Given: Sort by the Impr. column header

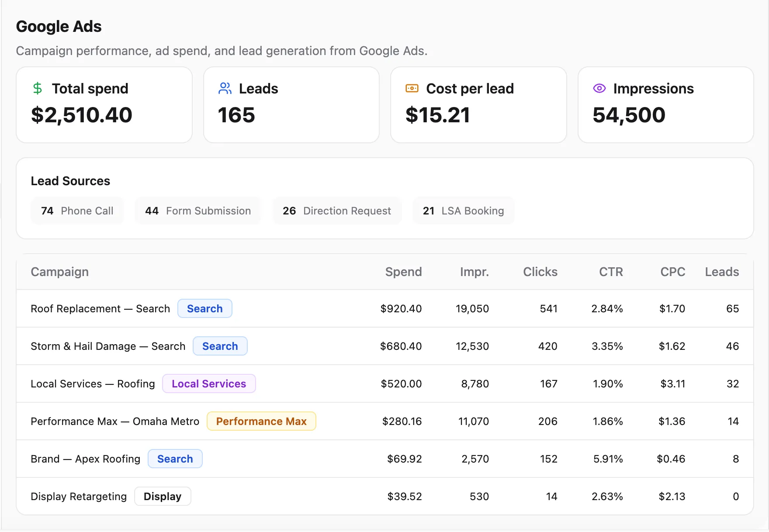Looking at the screenshot, I should pos(475,272).
